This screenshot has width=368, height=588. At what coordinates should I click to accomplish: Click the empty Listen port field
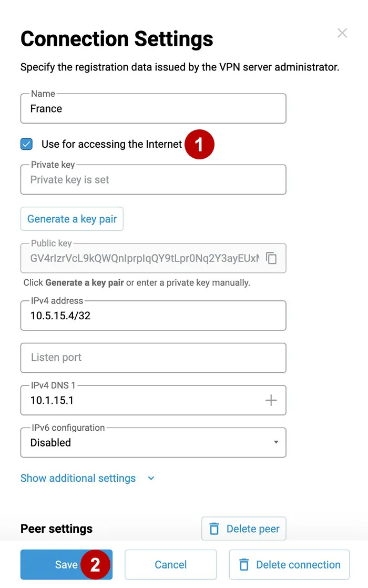coord(153,358)
